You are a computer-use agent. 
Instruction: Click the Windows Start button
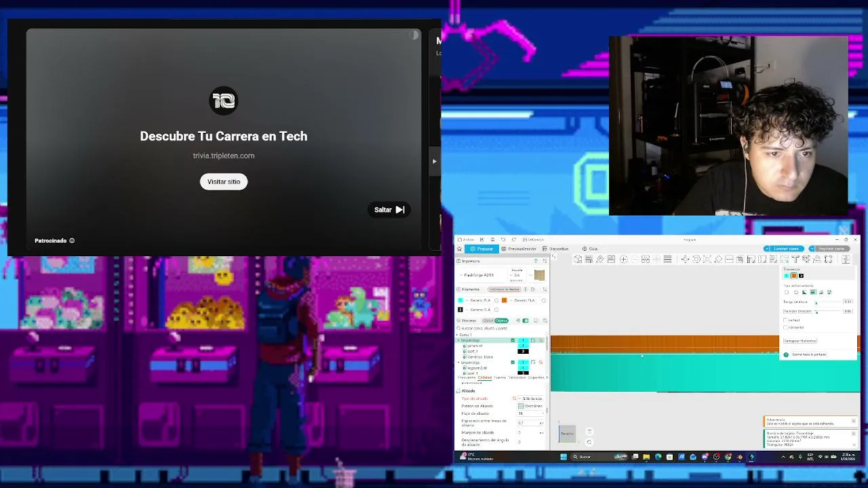(563, 457)
